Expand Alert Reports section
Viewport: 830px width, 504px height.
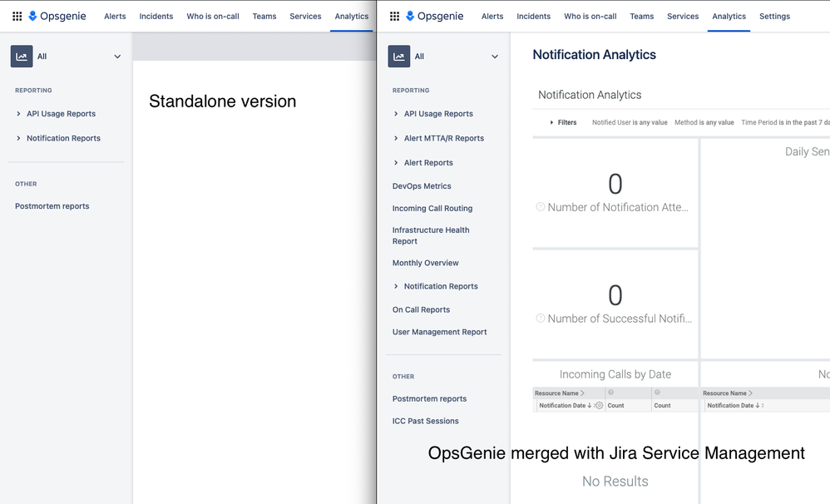[x=396, y=162]
